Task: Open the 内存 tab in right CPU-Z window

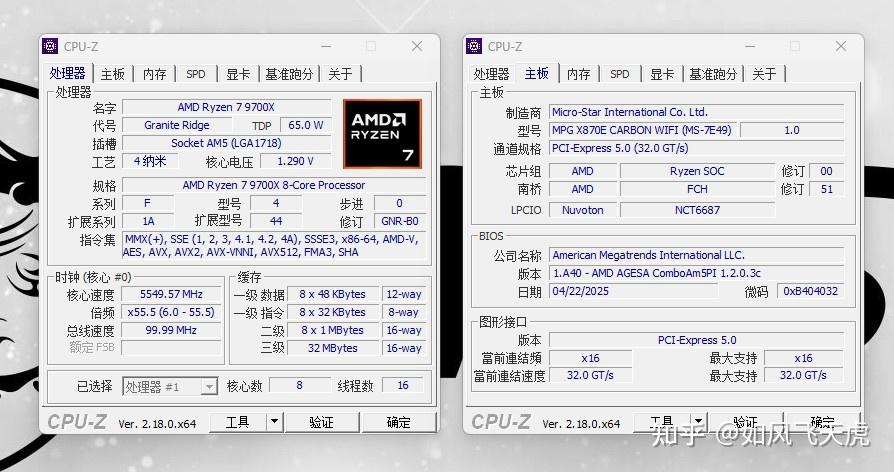Action: [579, 74]
